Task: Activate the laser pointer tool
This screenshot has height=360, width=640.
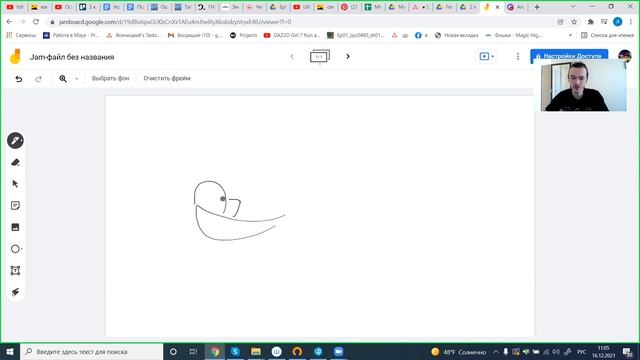Action: (15, 292)
